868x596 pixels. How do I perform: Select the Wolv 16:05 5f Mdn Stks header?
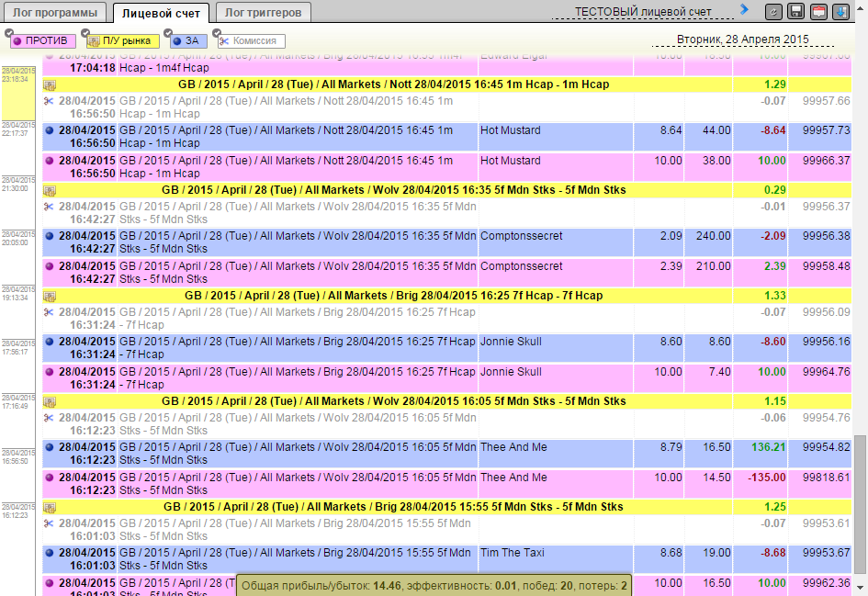394,401
